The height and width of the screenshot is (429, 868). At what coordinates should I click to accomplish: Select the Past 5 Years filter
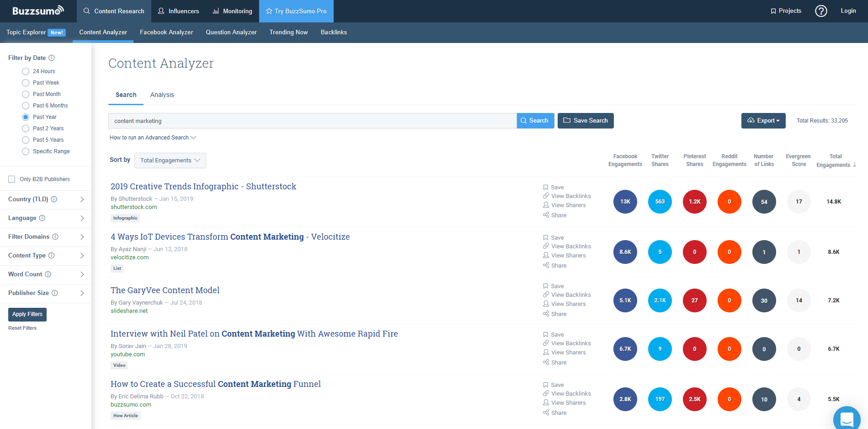click(x=26, y=140)
